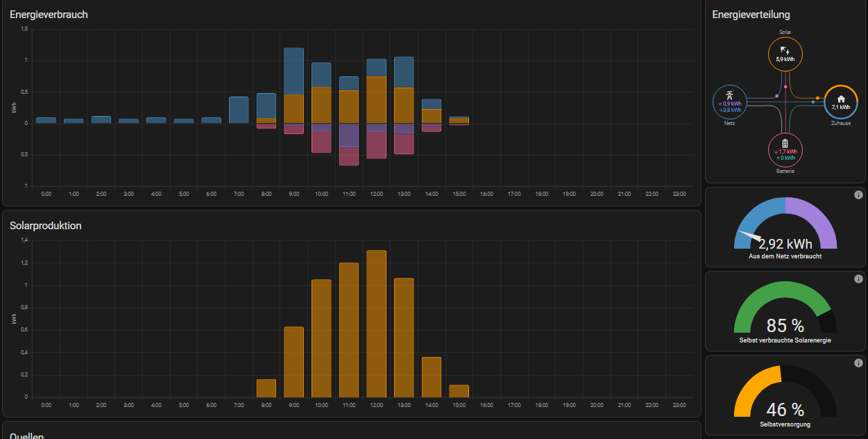868x439 pixels.
Task: Click the 0:00 blue bar in Energieverbrauch
Action: click(x=46, y=120)
